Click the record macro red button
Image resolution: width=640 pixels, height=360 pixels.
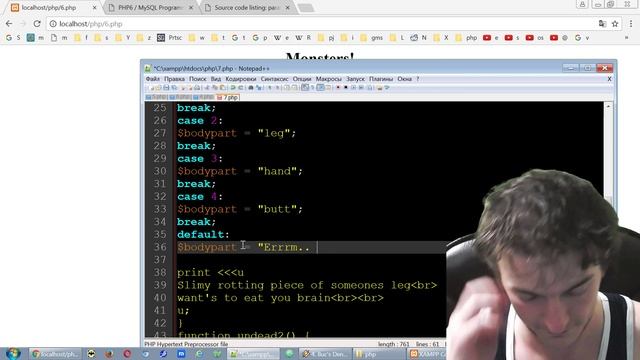coord(338,88)
